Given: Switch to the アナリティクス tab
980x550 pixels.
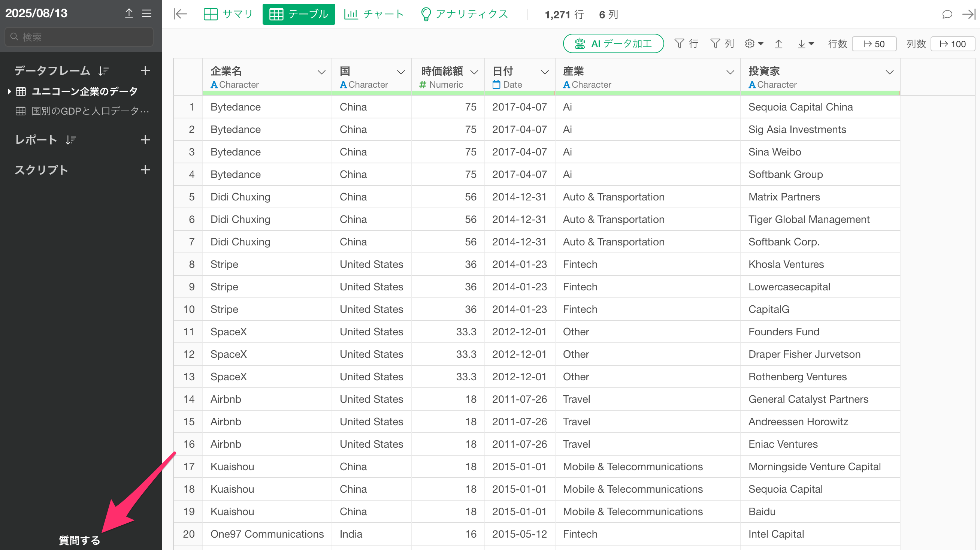Looking at the screenshot, I should click(465, 14).
